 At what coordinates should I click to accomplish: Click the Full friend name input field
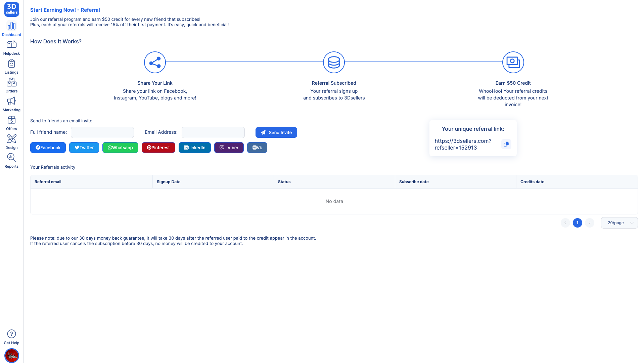(102, 132)
